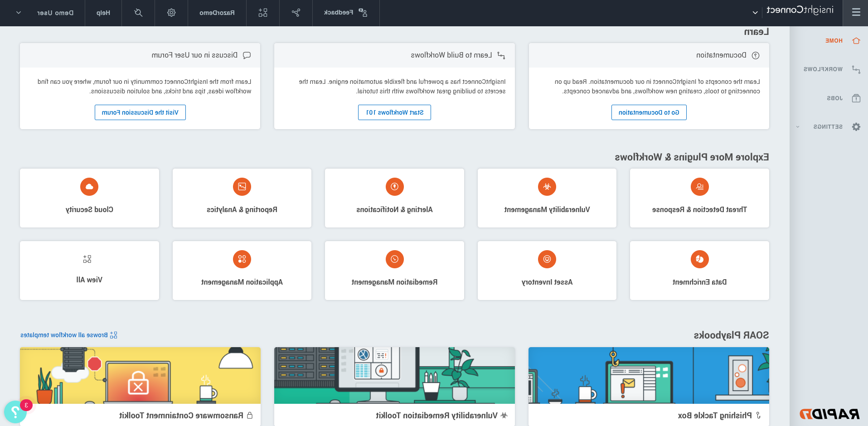Open the Application Management icon

click(x=242, y=259)
